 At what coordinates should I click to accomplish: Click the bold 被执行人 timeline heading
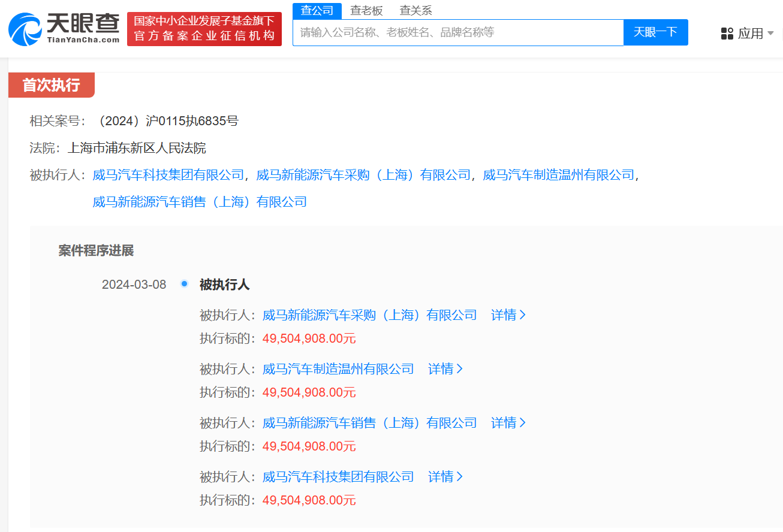coord(224,285)
